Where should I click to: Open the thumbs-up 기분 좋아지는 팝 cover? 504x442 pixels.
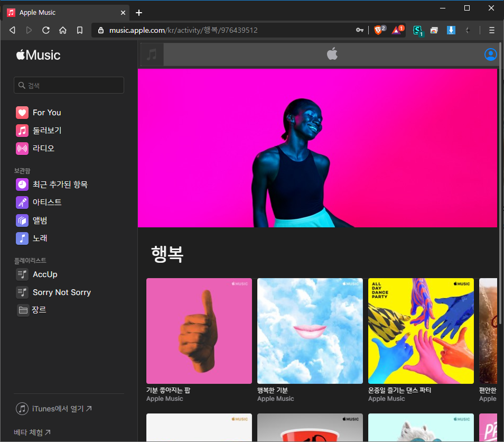click(199, 331)
